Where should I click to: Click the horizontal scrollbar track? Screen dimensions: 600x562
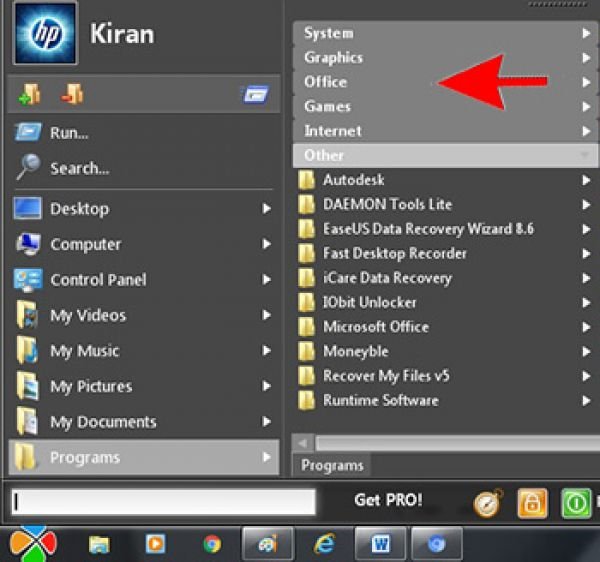458,443
